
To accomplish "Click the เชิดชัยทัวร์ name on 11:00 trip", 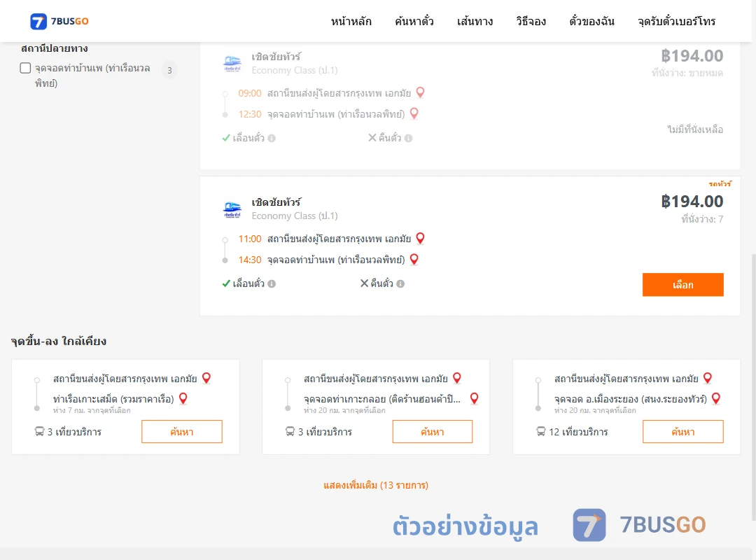I will 276,202.
